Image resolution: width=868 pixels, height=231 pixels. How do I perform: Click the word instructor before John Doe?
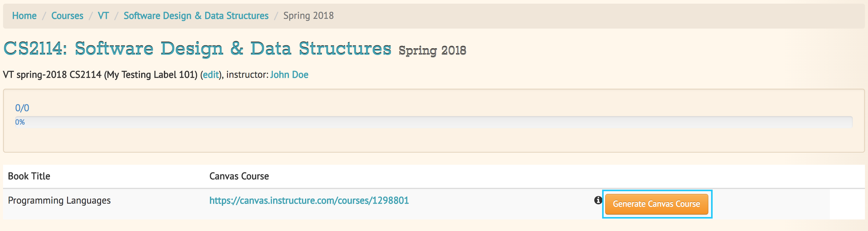pyautogui.click(x=247, y=74)
